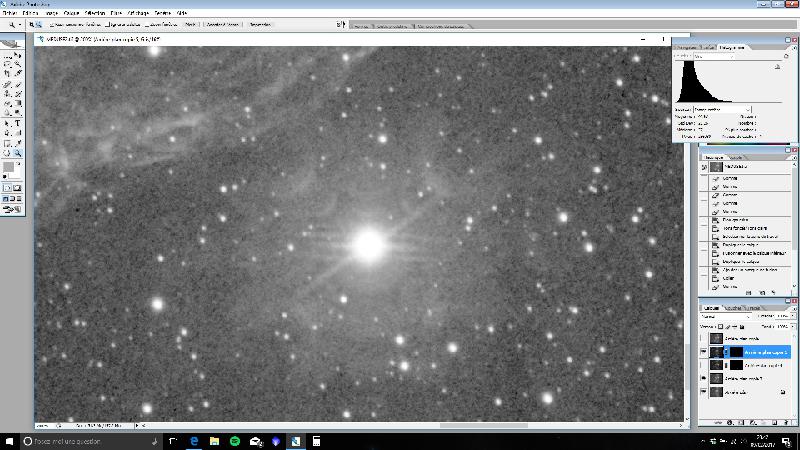Show the hidden layer with a mask below the selected one
The width and height of the screenshot is (800, 450).
tap(704, 365)
